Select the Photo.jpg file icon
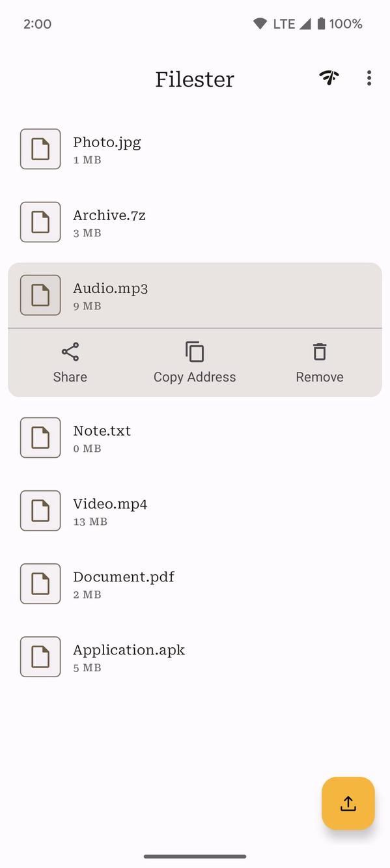Image resolution: width=390 pixels, height=868 pixels. coord(40,148)
